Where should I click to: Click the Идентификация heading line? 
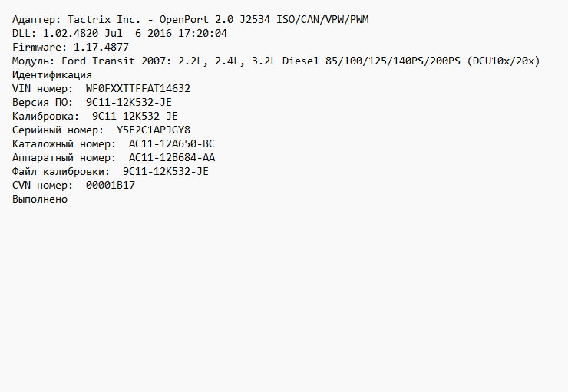point(52,74)
